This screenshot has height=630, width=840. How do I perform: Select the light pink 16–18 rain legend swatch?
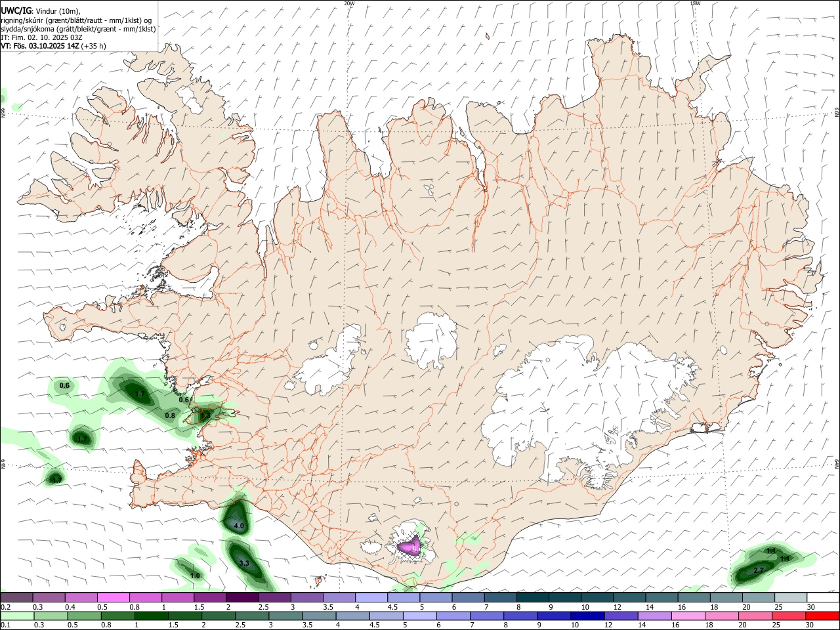688,616
